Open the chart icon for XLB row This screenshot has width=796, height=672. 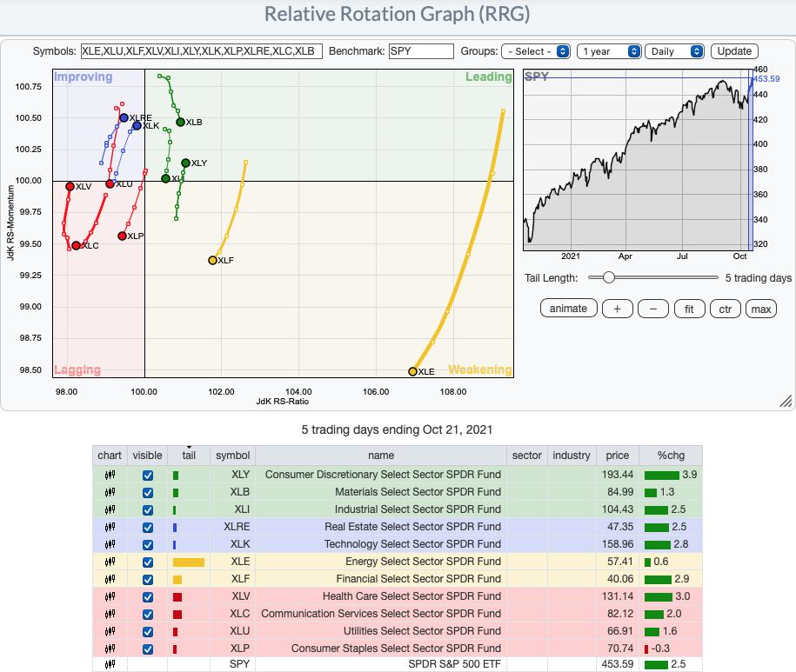[110, 492]
